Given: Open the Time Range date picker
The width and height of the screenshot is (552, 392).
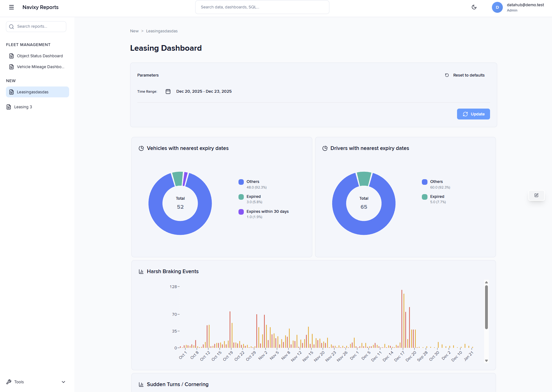Looking at the screenshot, I should [x=204, y=91].
